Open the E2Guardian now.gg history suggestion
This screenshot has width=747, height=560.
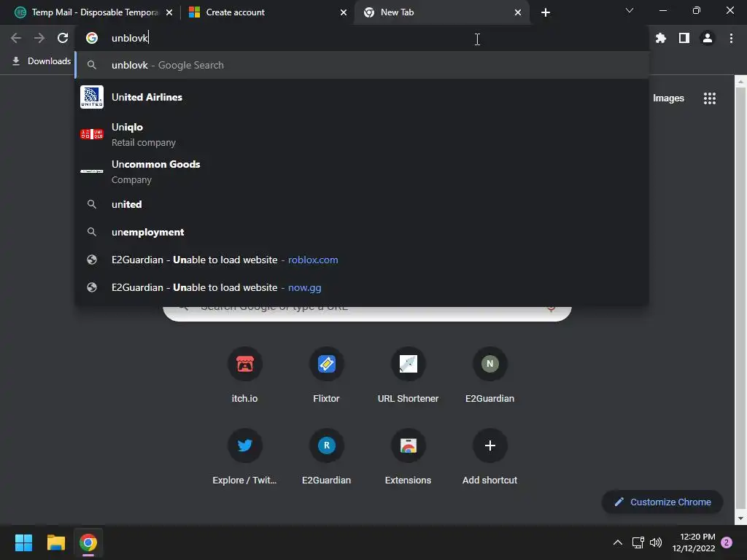[x=362, y=287]
